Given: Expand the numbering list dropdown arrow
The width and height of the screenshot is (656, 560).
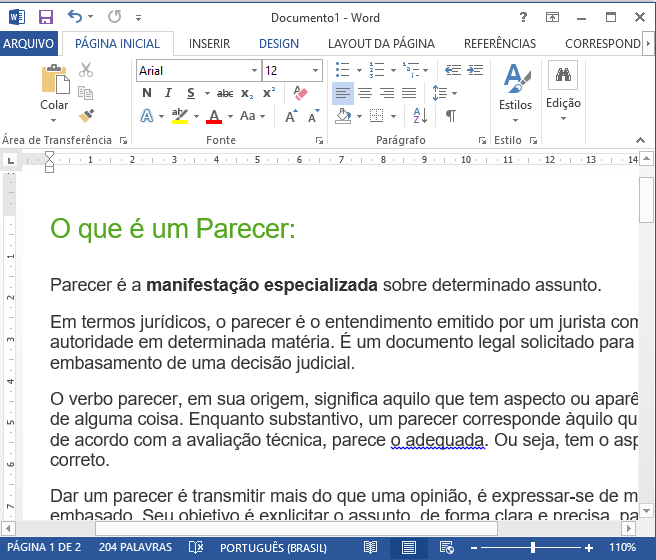Looking at the screenshot, I should (x=393, y=70).
